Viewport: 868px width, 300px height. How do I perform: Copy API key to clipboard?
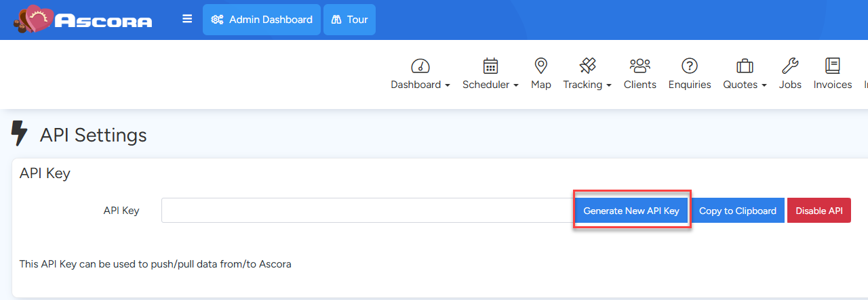(738, 211)
